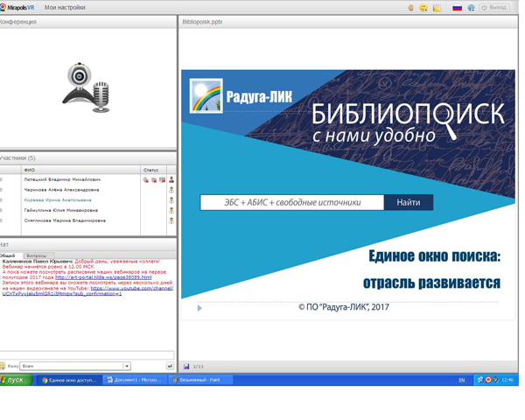Send chat message with enter arrow button
Image resolution: width=525 pixels, height=420 pixels.
170,366
